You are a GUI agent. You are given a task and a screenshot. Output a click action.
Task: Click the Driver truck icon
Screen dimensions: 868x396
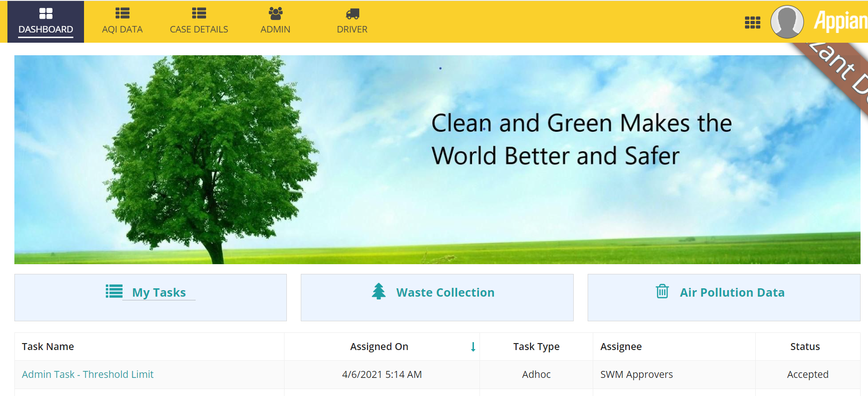point(352,14)
